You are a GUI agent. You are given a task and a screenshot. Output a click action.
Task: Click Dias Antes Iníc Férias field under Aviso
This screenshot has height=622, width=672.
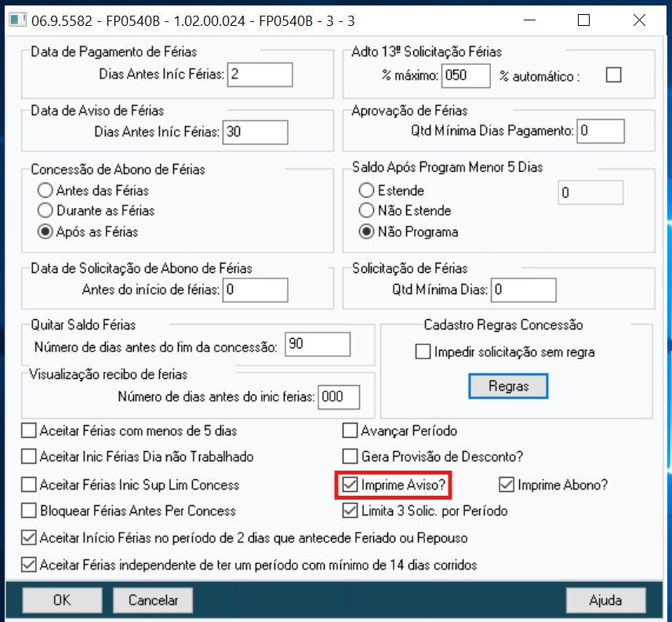[x=255, y=132]
